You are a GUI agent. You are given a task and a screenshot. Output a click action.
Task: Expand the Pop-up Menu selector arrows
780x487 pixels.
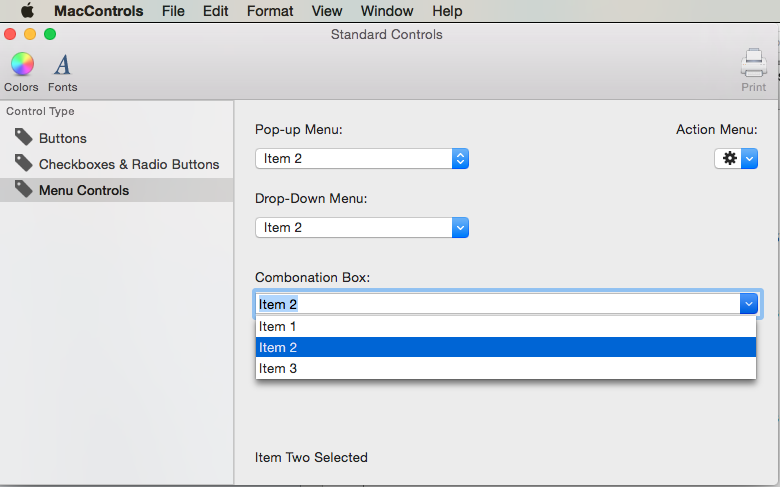click(460, 159)
